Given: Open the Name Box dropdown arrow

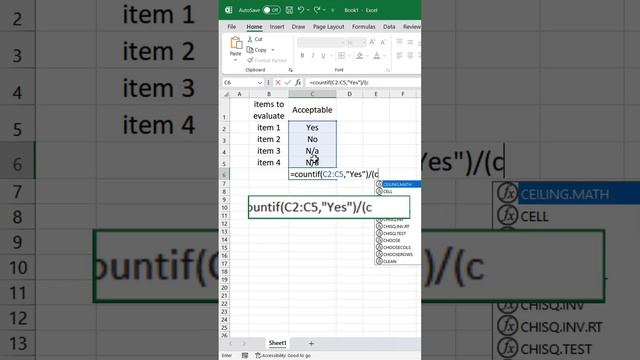Looking at the screenshot, I should (260, 82).
